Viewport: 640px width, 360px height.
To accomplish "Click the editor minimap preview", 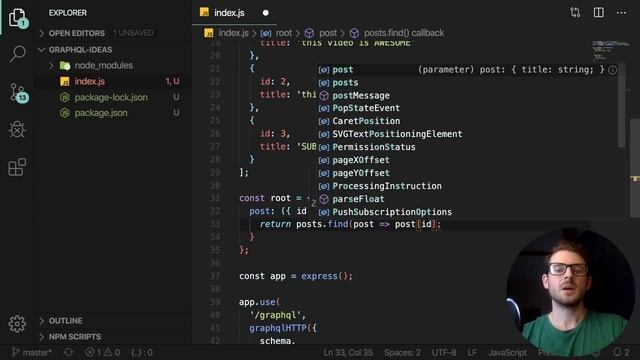I will [x=610, y=50].
